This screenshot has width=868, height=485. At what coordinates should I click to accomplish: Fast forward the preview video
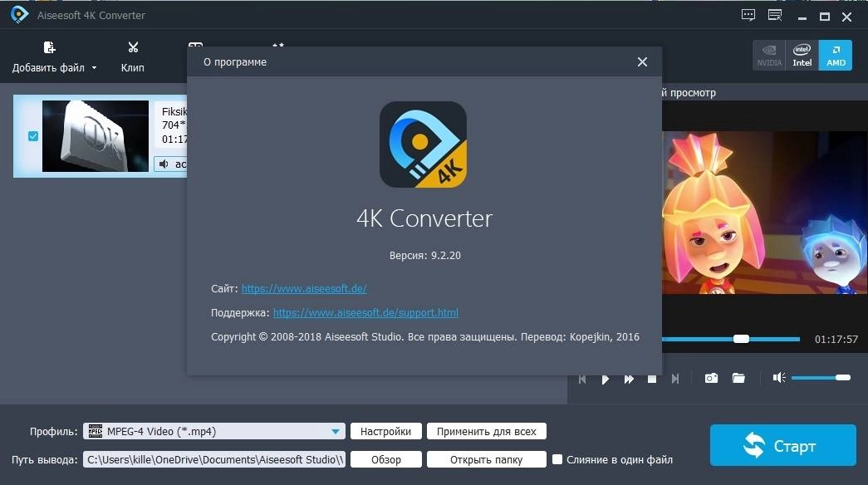[x=629, y=379]
